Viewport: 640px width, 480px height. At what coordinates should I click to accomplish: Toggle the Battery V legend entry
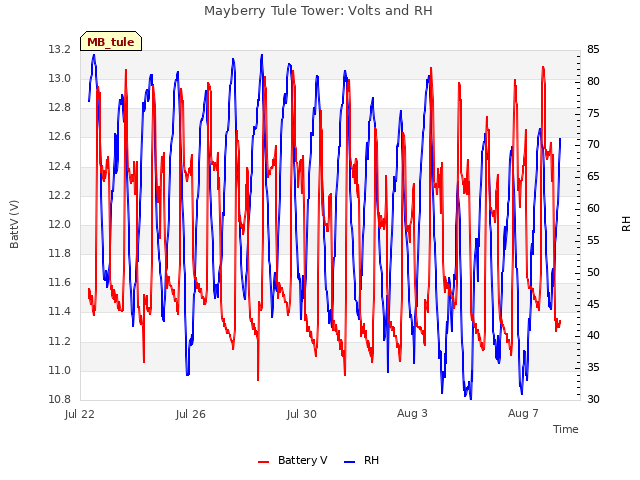tap(293, 460)
